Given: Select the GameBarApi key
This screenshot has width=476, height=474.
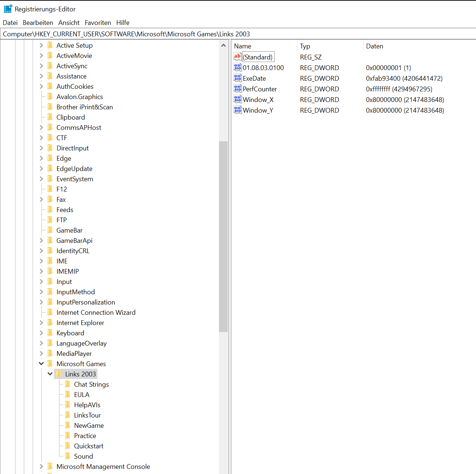Looking at the screenshot, I should click(x=74, y=240).
